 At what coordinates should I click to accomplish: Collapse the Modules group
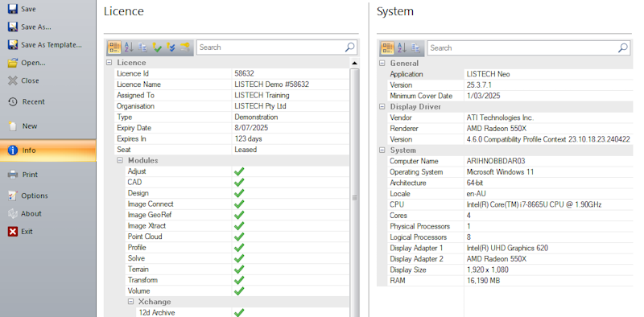[120, 160]
